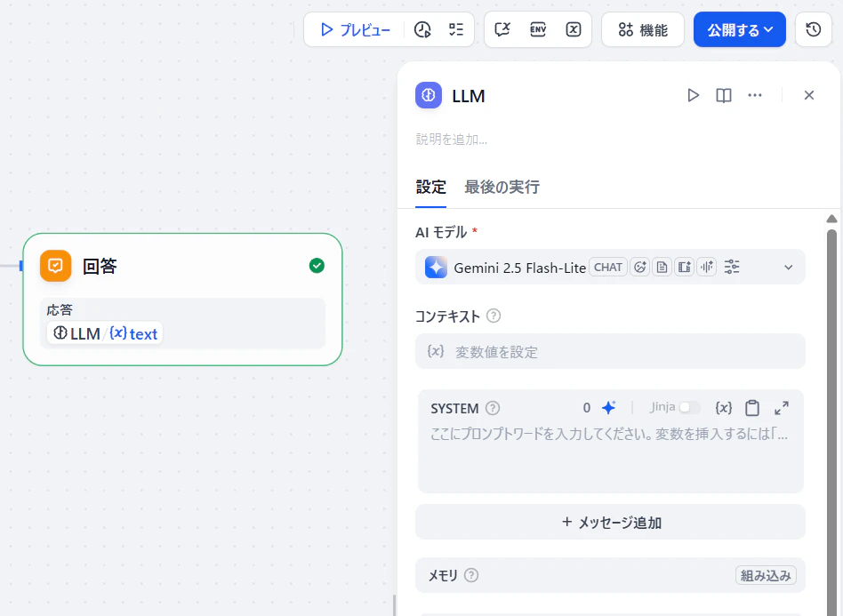Open the model parameter sliders icon

732,268
